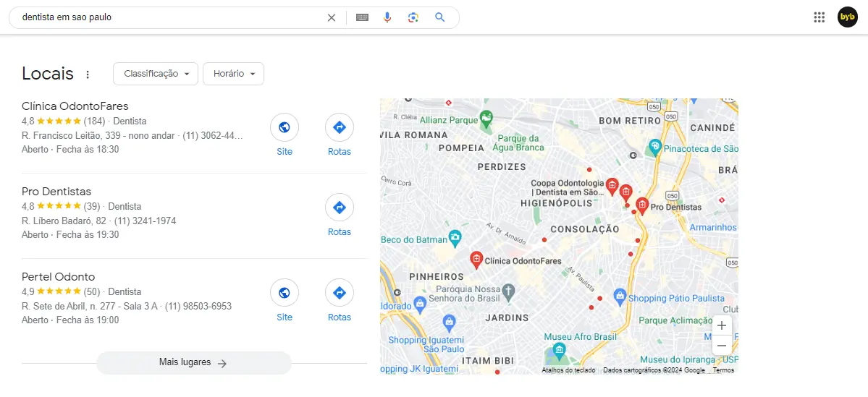Open three-dot menu next to Locais

[x=88, y=74]
